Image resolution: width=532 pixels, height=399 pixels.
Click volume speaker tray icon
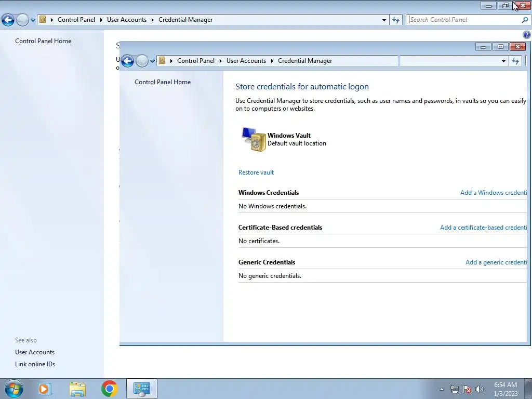pos(479,389)
